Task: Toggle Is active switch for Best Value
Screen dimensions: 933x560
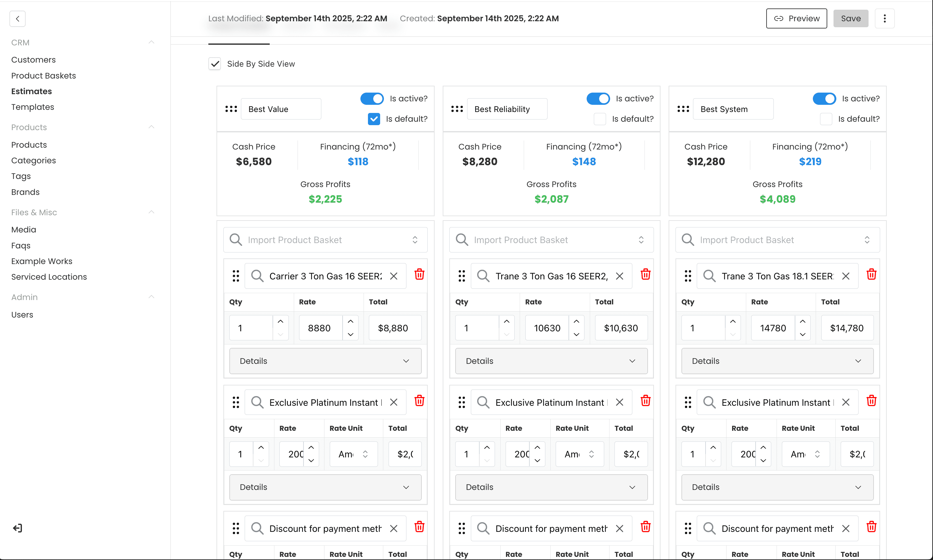Action: coord(372,99)
